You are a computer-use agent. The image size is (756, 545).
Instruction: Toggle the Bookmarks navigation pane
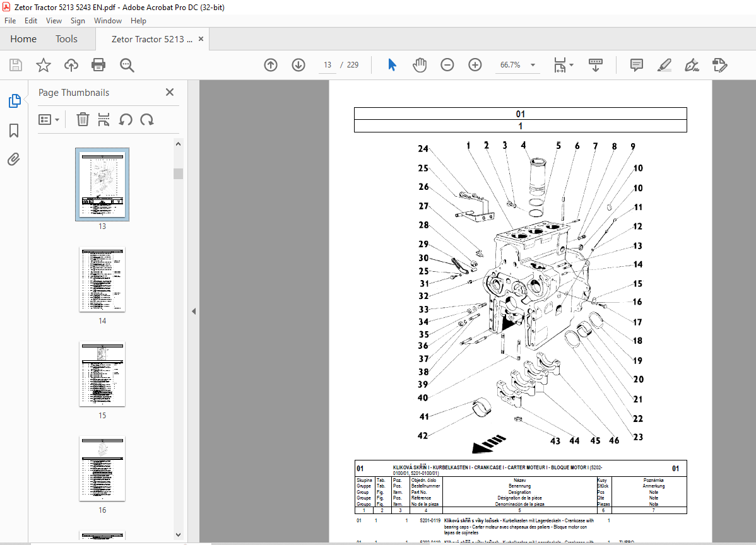14,130
